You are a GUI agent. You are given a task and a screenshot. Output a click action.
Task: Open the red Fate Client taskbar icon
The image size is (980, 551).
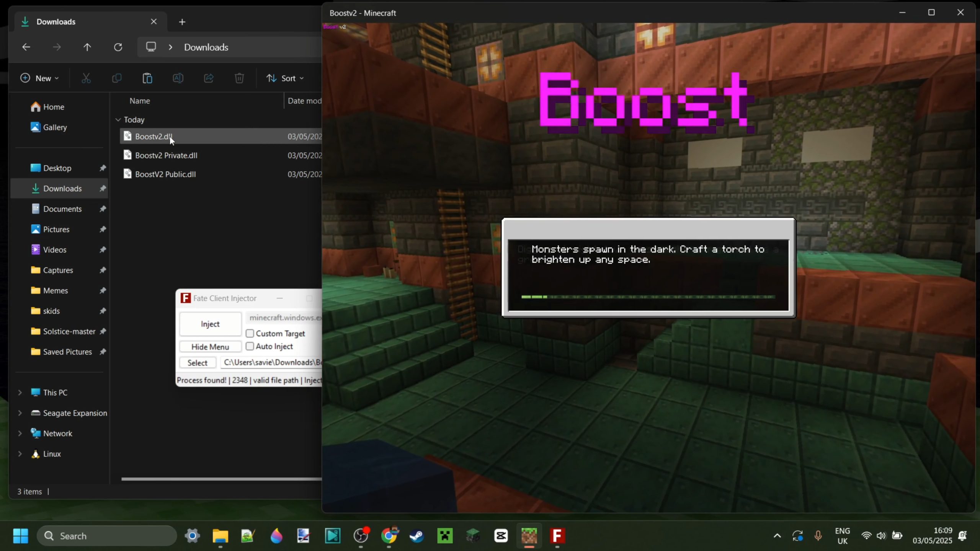click(x=557, y=536)
